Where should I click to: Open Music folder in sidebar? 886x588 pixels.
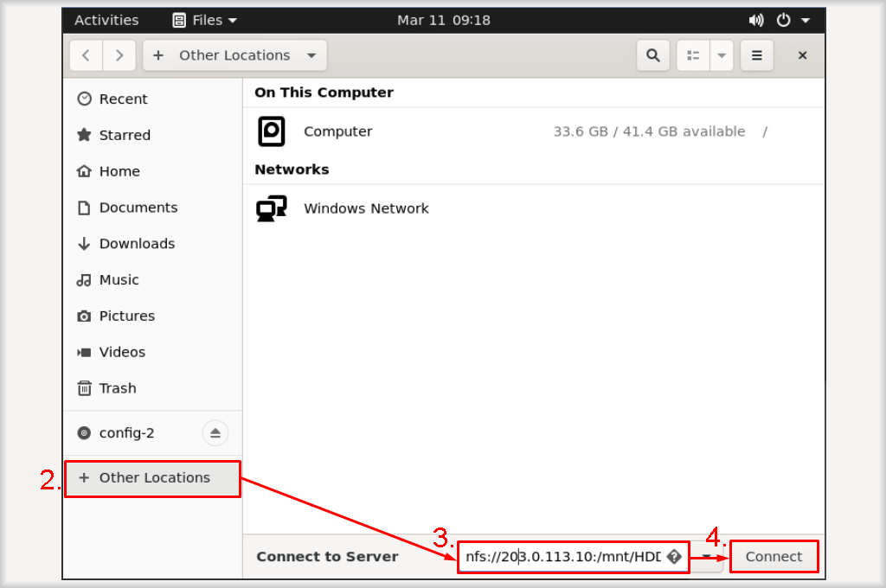coord(152,279)
